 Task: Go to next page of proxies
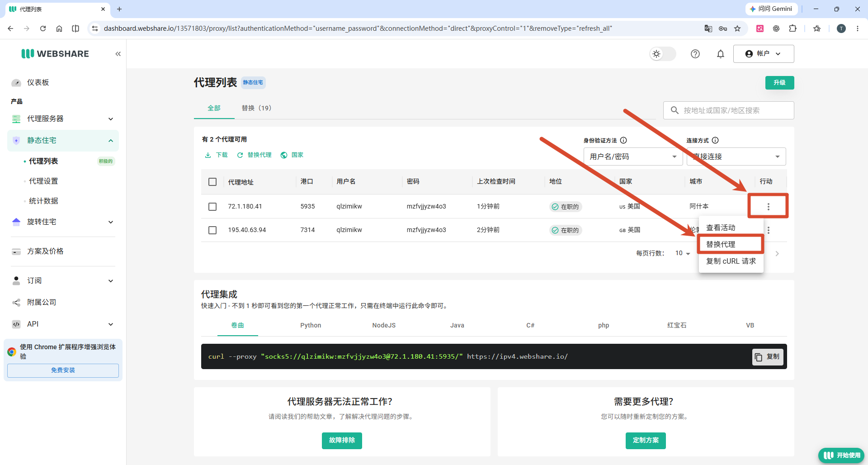point(777,254)
